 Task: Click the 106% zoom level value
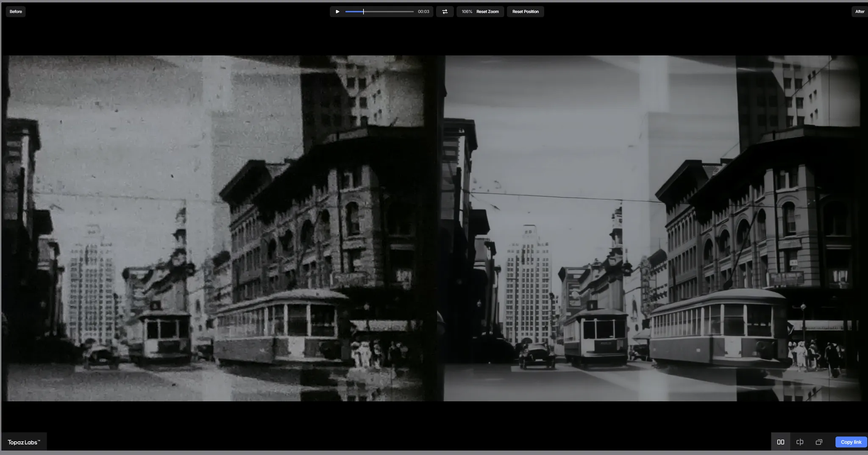click(x=467, y=11)
